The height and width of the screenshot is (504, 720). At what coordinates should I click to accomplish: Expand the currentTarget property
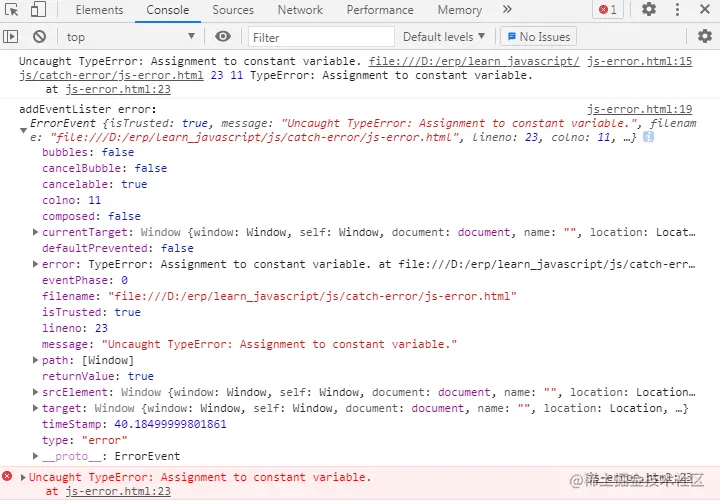pyautogui.click(x=35, y=232)
